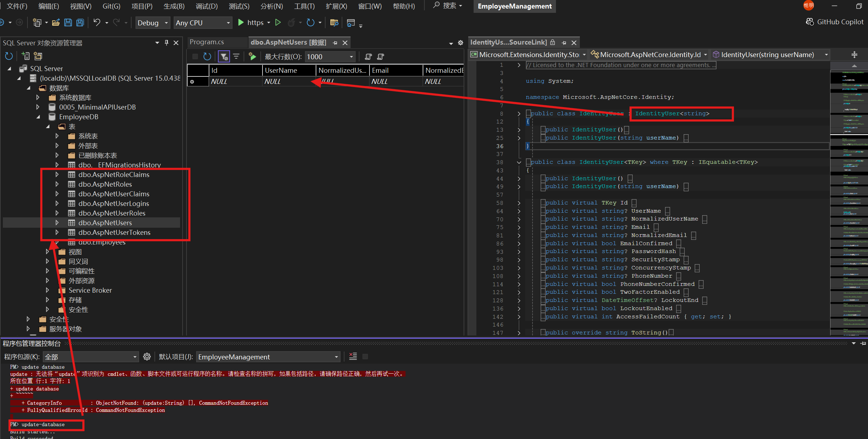Click the New Project toolbar icon

(x=37, y=23)
